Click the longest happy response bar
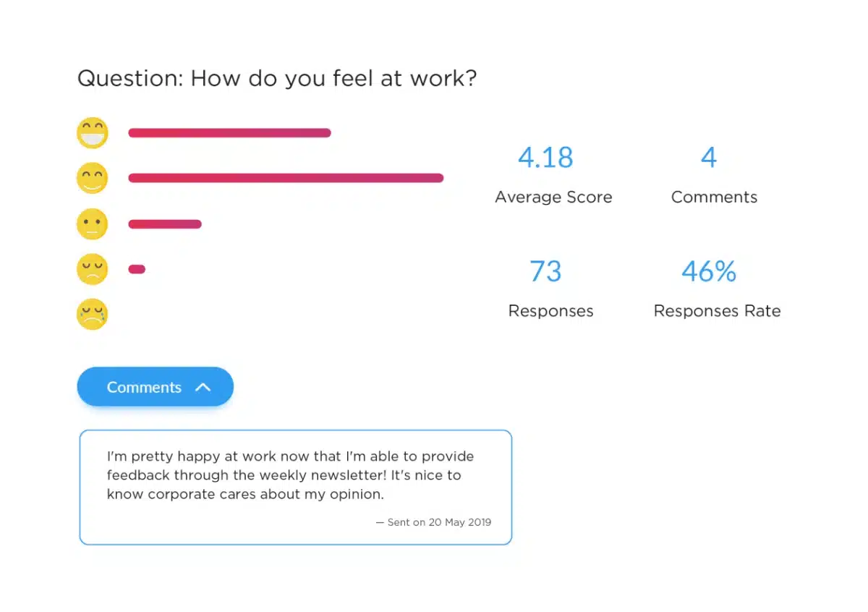The width and height of the screenshot is (868, 612). coord(286,178)
